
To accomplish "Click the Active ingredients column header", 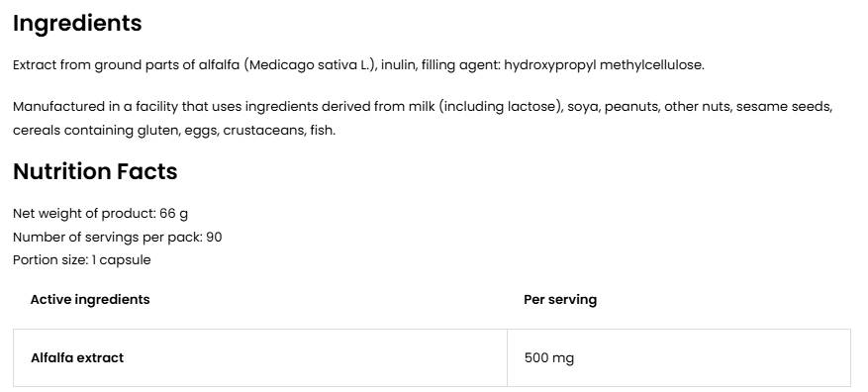I will coord(90,300).
